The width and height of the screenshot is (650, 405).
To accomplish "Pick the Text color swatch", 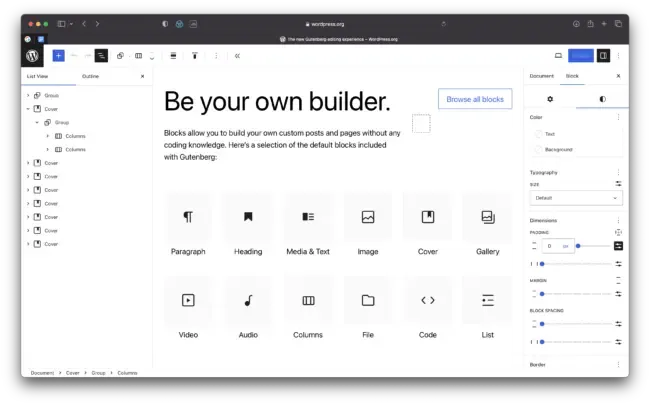I will 538,134.
